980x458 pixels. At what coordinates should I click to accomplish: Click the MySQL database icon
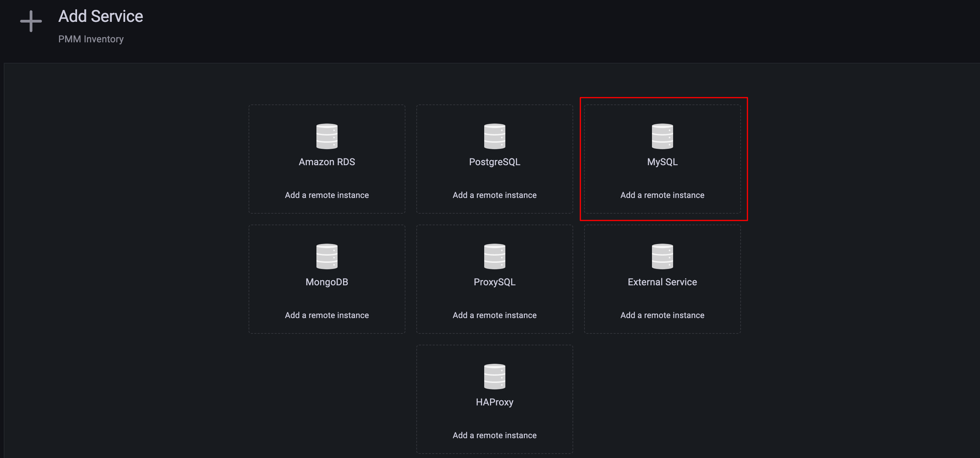click(662, 136)
